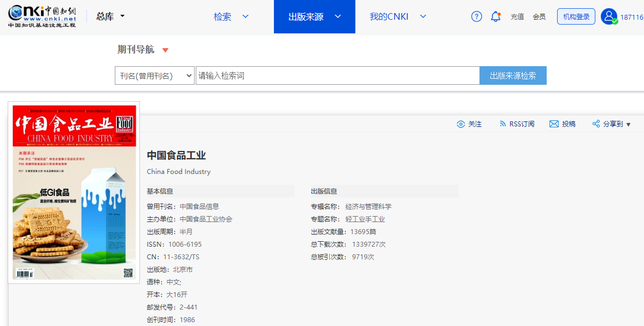Expand the 检索 menu chevron
Image resolution: width=644 pixels, height=326 pixels.
[x=245, y=16]
